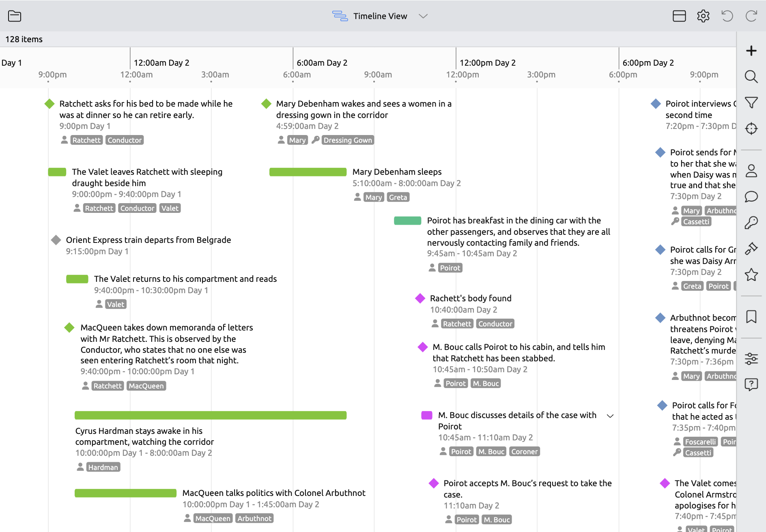
Task: Click time '10:40:00am Day 2'
Action: point(464,310)
